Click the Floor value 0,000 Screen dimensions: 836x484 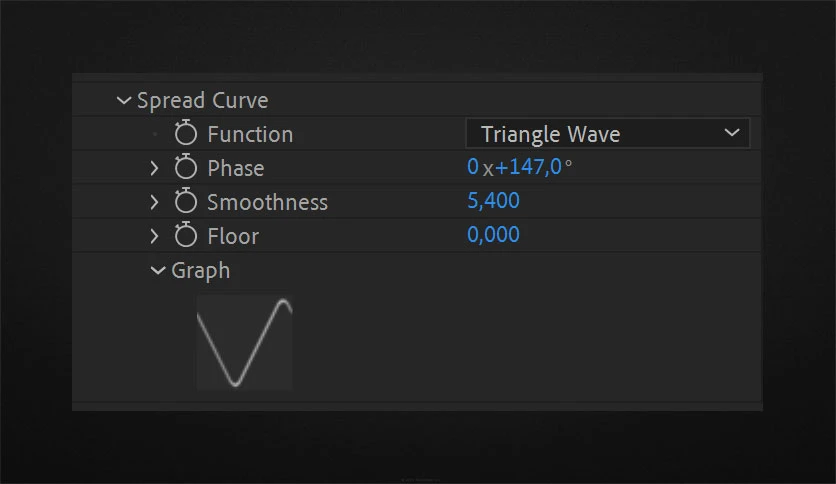click(x=493, y=235)
